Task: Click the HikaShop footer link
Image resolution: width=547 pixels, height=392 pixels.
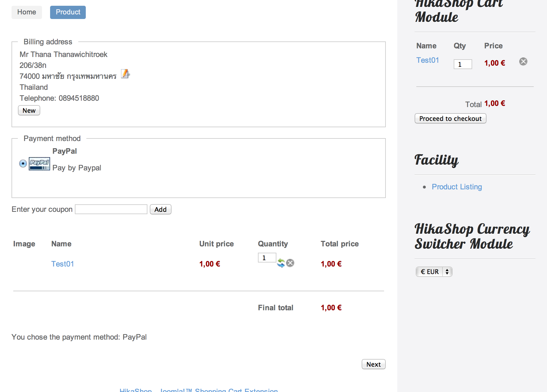Action: click(x=136, y=390)
